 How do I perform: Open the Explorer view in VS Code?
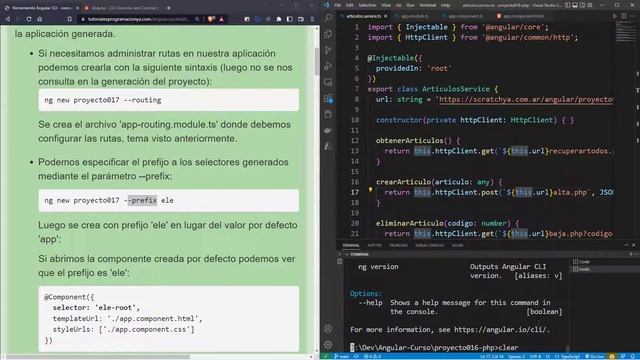(328, 34)
